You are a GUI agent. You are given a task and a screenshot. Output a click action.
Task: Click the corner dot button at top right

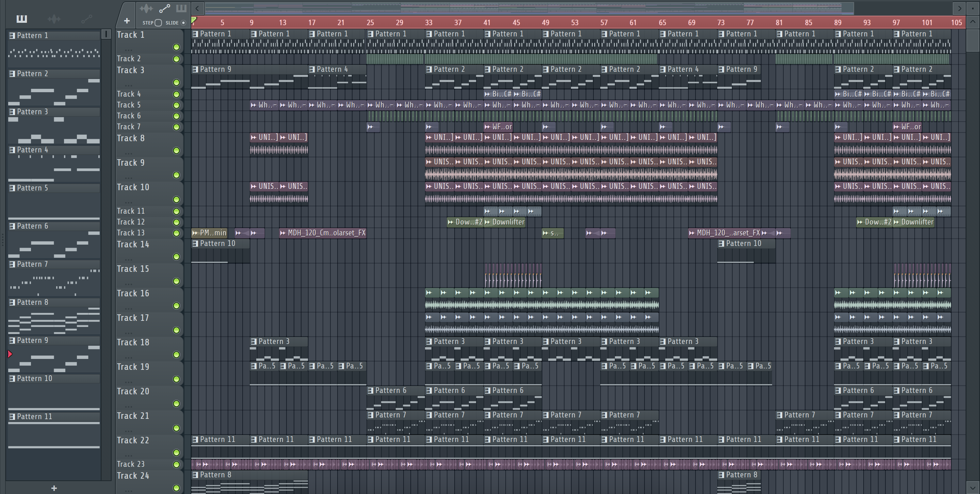coord(973,8)
